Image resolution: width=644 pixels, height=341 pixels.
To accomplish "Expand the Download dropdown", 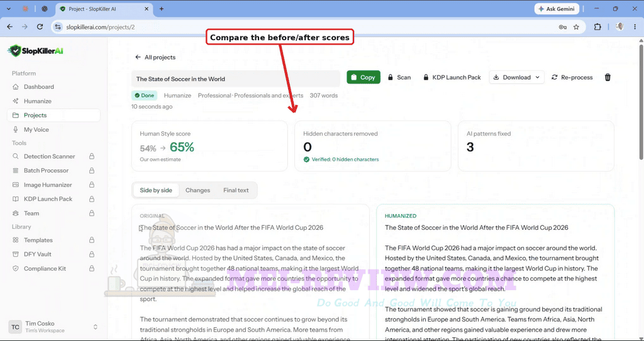I will 517,77.
